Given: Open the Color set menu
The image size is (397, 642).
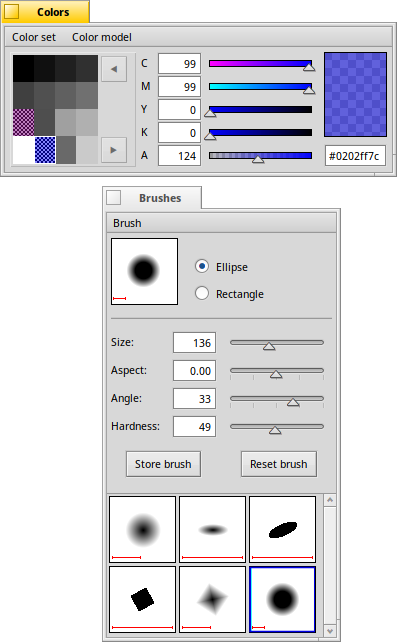Looking at the screenshot, I should [34, 37].
